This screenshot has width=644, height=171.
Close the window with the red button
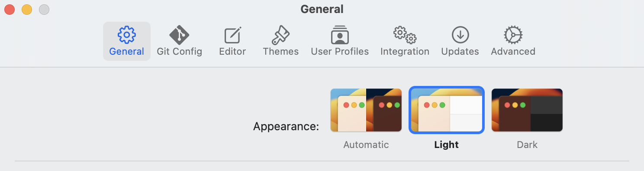click(x=9, y=9)
